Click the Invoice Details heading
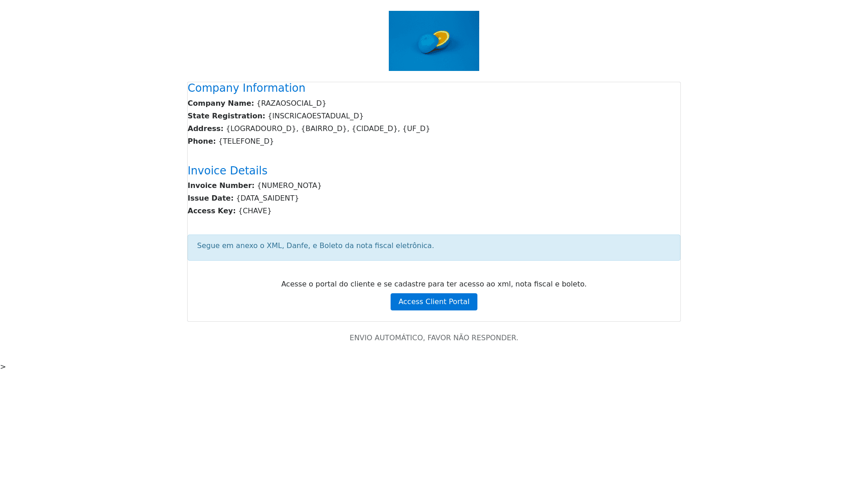This screenshot has height=488, width=868. pyautogui.click(x=227, y=171)
